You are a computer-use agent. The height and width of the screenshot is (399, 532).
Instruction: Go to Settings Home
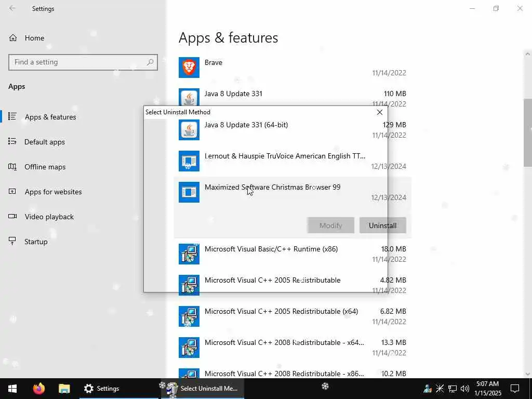34,38
